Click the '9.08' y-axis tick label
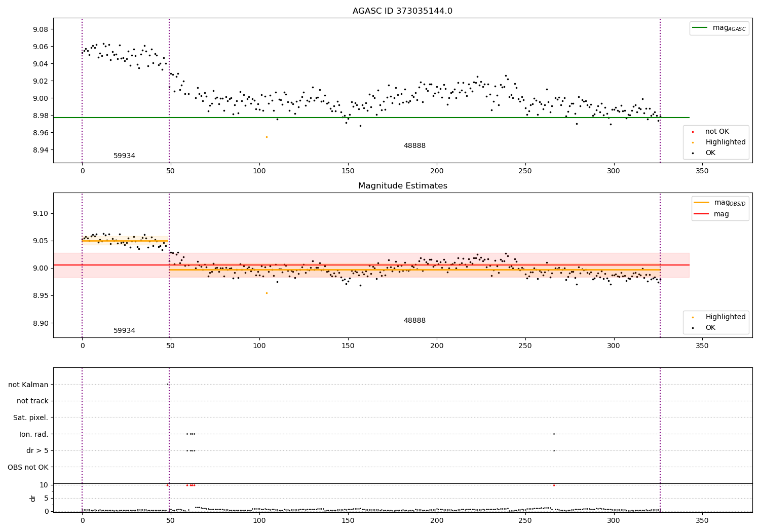Viewport: 760px width, 532px height. (40, 29)
